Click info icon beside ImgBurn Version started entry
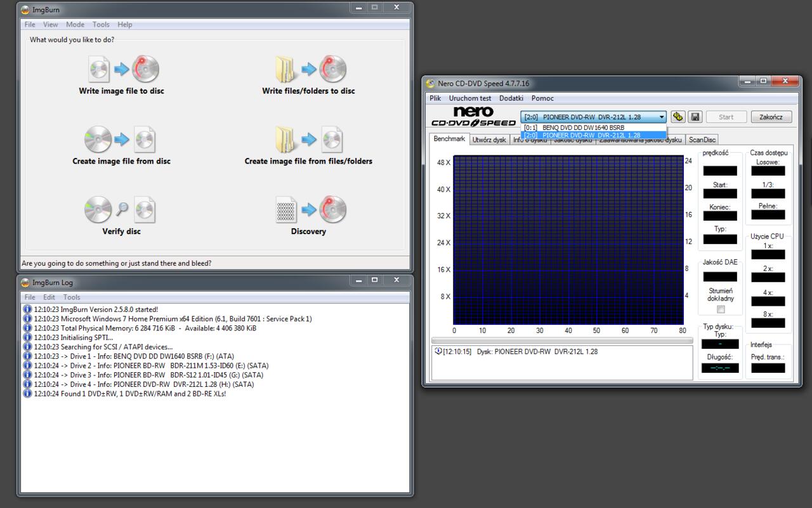Image resolution: width=812 pixels, height=508 pixels. point(27,309)
